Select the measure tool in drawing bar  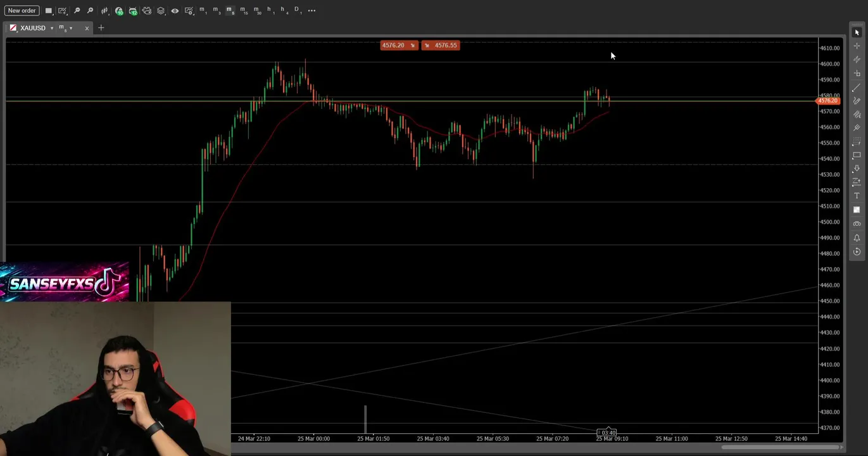(x=857, y=73)
